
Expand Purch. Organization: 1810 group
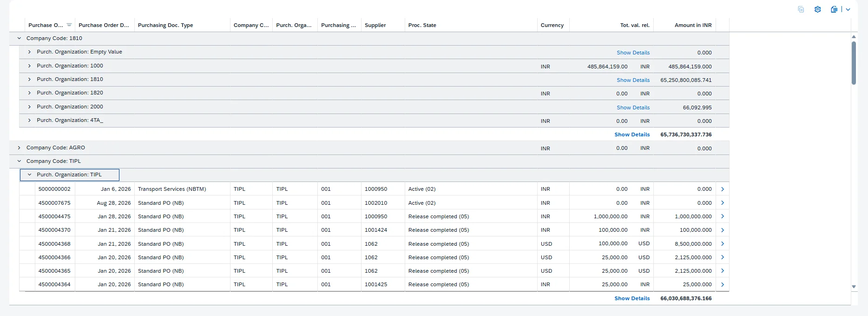point(29,79)
